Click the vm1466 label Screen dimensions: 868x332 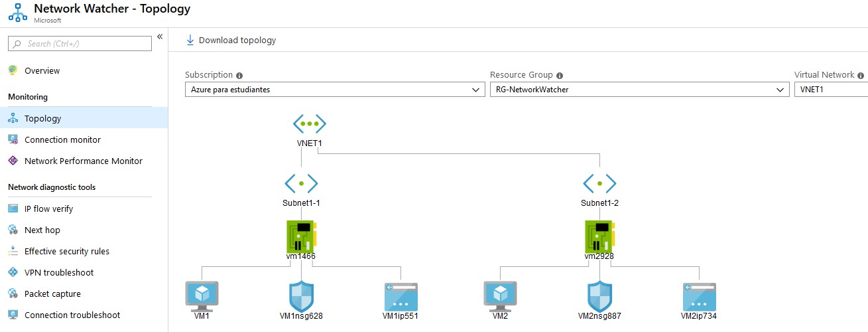[x=301, y=256]
